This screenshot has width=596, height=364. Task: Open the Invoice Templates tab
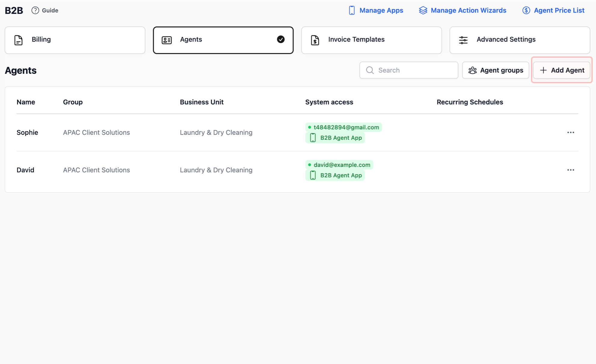[x=371, y=40]
